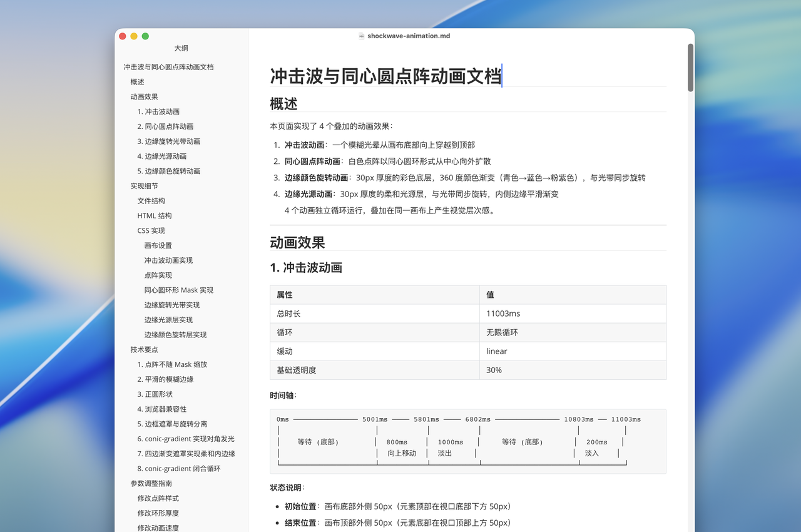Go to 修改点阵样式 outline entry
The image size is (801, 532).
pos(158,499)
